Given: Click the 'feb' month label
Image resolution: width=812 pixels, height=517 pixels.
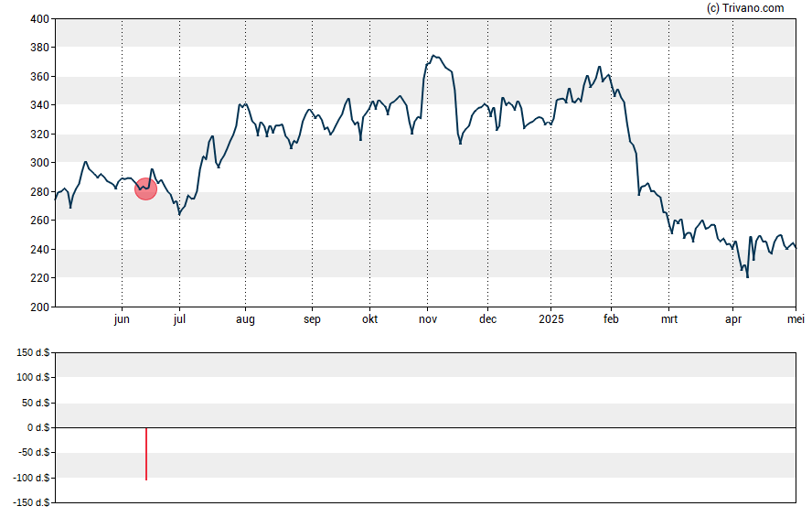Looking at the screenshot, I should coord(611,319).
